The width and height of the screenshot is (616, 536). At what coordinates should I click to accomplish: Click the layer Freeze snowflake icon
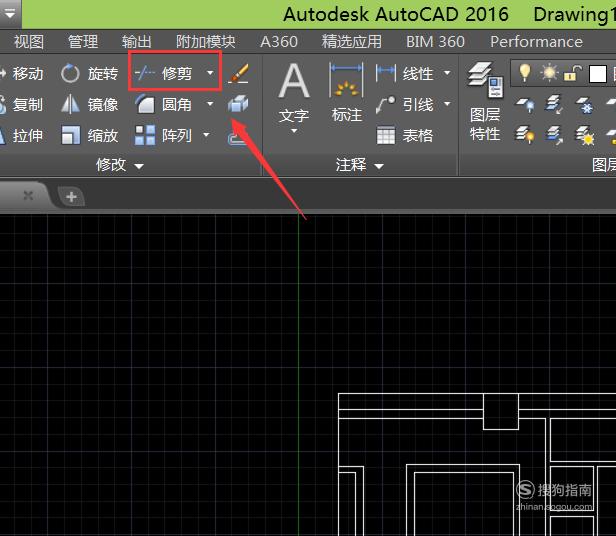585,105
